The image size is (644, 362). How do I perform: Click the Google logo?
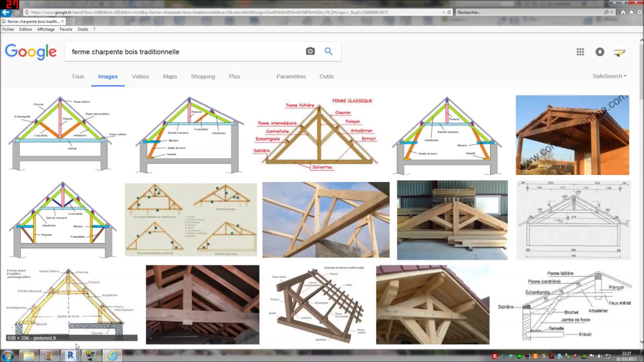coord(31,52)
